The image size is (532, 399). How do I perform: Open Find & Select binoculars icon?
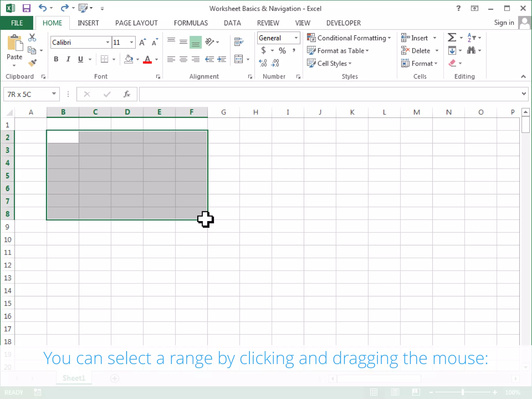pos(471,50)
